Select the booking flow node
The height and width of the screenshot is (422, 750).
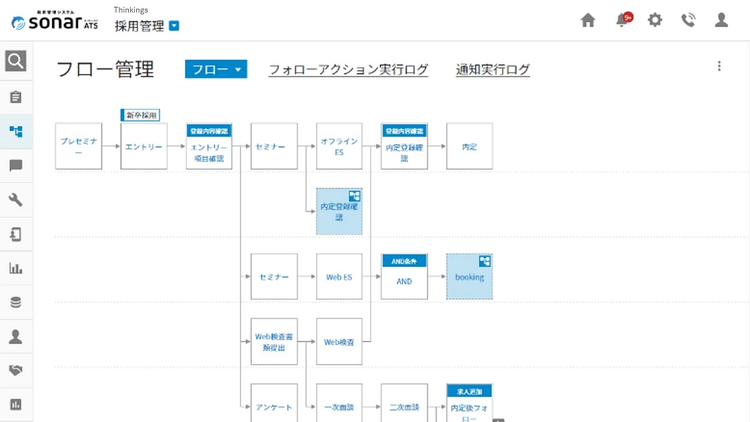pos(469,277)
